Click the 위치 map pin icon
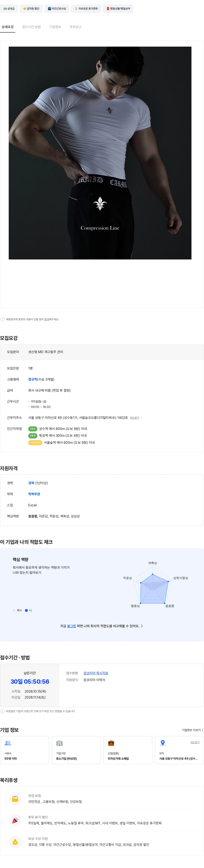This screenshot has width=204, height=868. coord(163,743)
